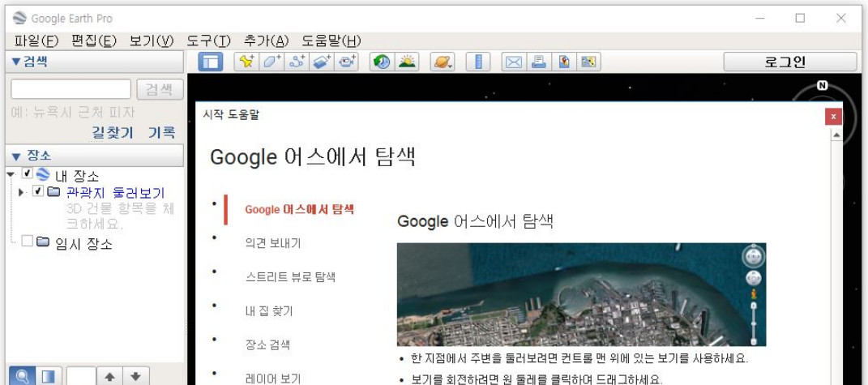Viewport: 868px width, 385px height.
Task: Click the folder icon of 관광지 둘러보기
Action: 53,191
